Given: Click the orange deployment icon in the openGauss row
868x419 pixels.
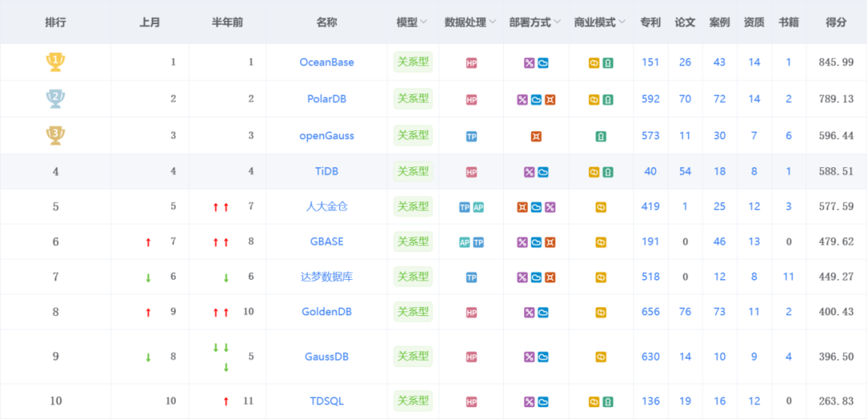Looking at the screenshot, I should [x=536, y=137].
